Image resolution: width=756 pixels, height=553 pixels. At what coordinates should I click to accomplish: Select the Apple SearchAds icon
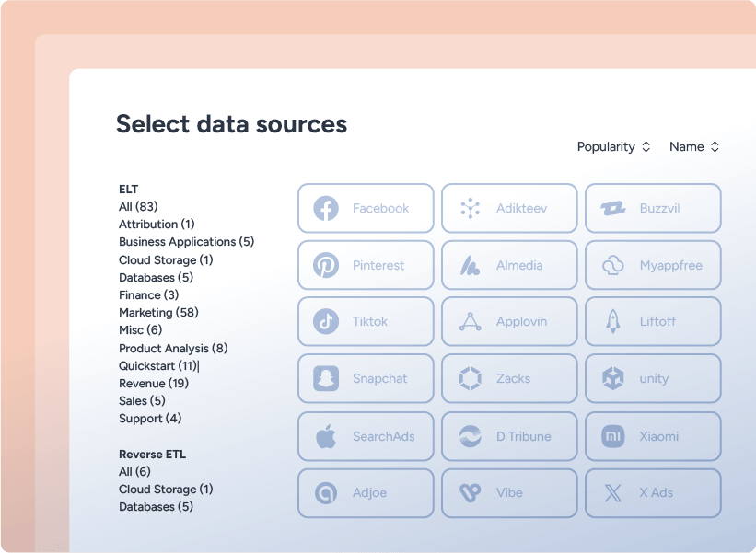[326, 436]
